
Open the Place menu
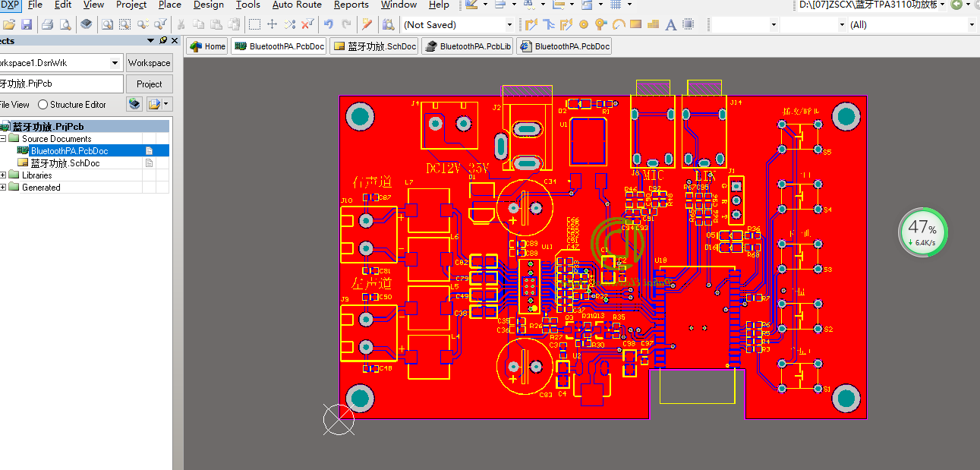tap(169, 5)
